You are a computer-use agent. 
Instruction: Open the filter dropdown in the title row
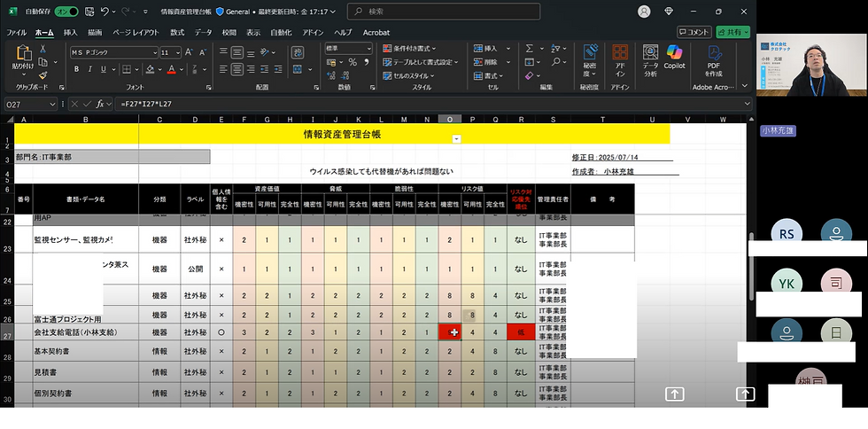(x=457, y=139)
